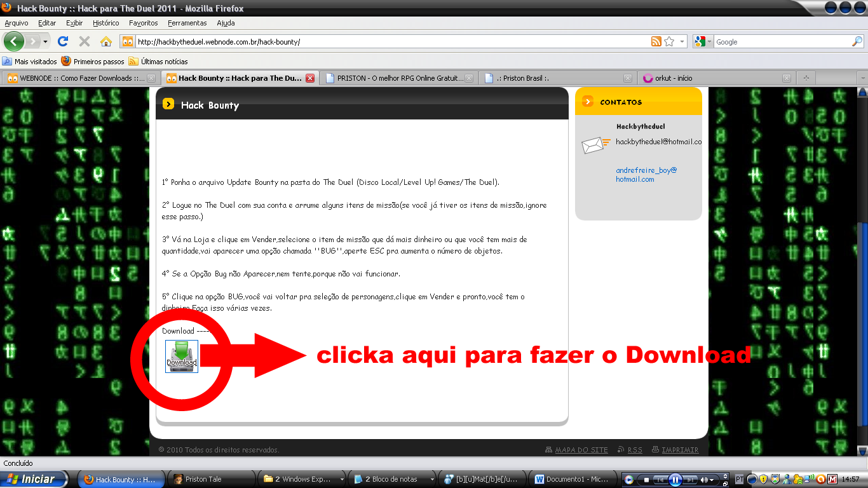The image size is (868, 488).
Task: Click the Iniciar start button
Action: pos(34,479)
